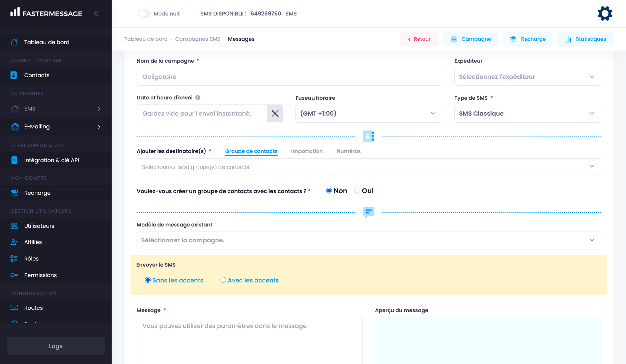Open the settings gear icon
This screenshot has width=626, height=364.
tap(605, 13)
